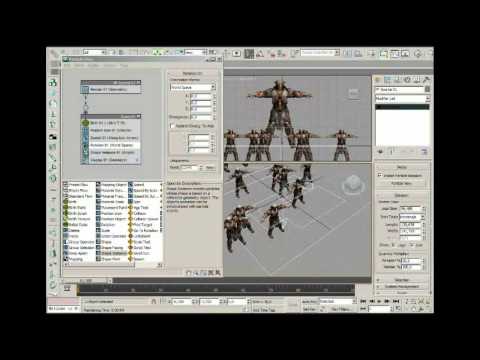
Task: Pick the Position Object depot operator
Action: click(x=111, y=219)
